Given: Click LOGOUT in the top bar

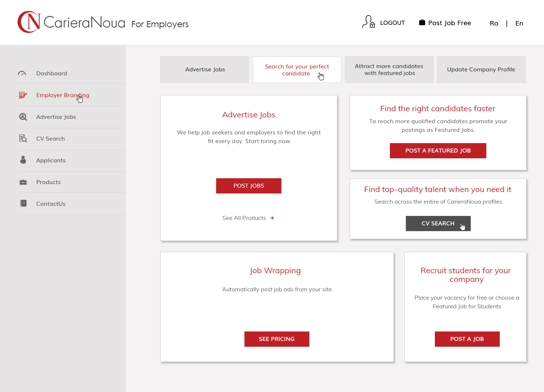Looking at the screenshot, I should pyautogui.click(x=392, y=22).
